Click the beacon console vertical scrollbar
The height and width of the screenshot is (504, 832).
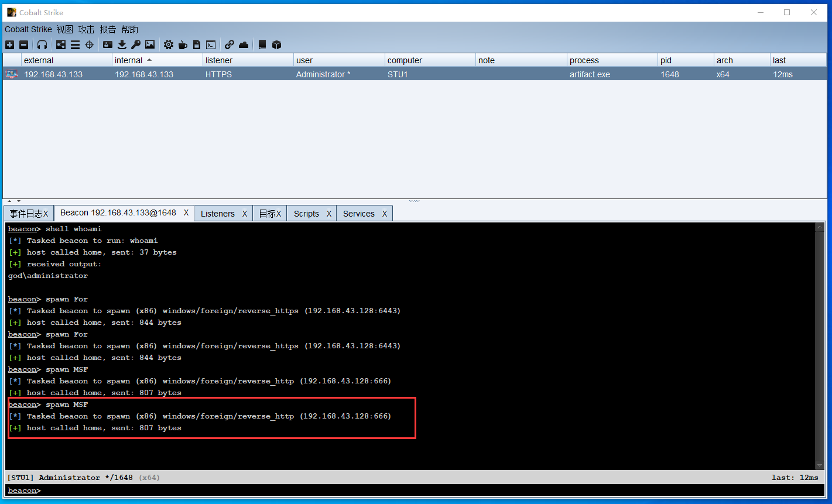pos(820,346)
